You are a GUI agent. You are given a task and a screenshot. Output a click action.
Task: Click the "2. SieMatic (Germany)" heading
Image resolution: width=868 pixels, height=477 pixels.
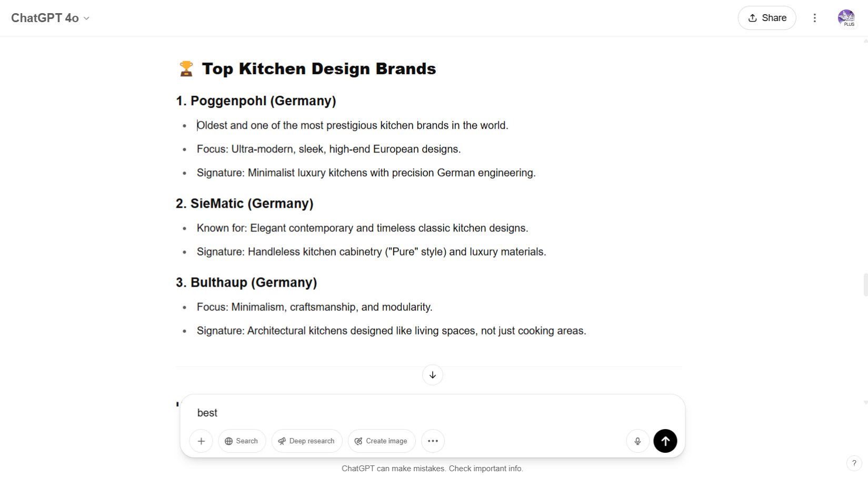pyautogui.click(x=245, y=204)
